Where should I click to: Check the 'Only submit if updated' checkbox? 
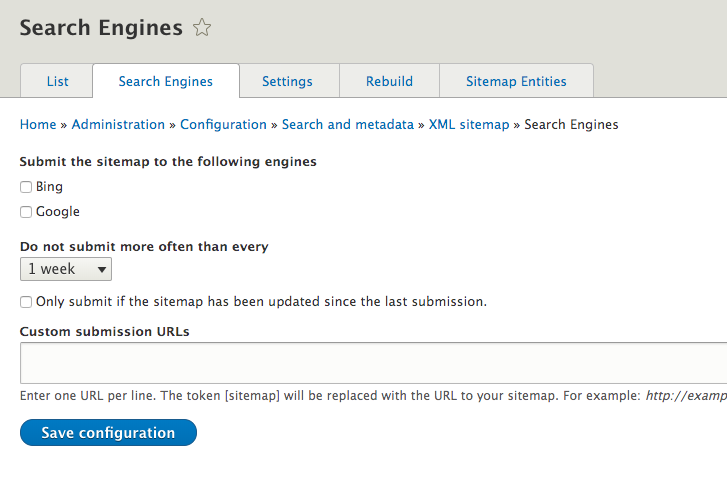(26, 302)
